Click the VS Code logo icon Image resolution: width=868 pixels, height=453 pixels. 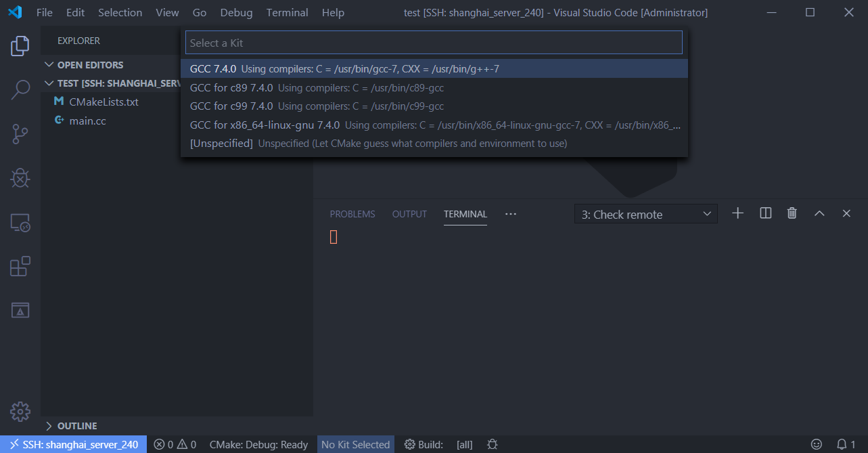tap(15, 12)
